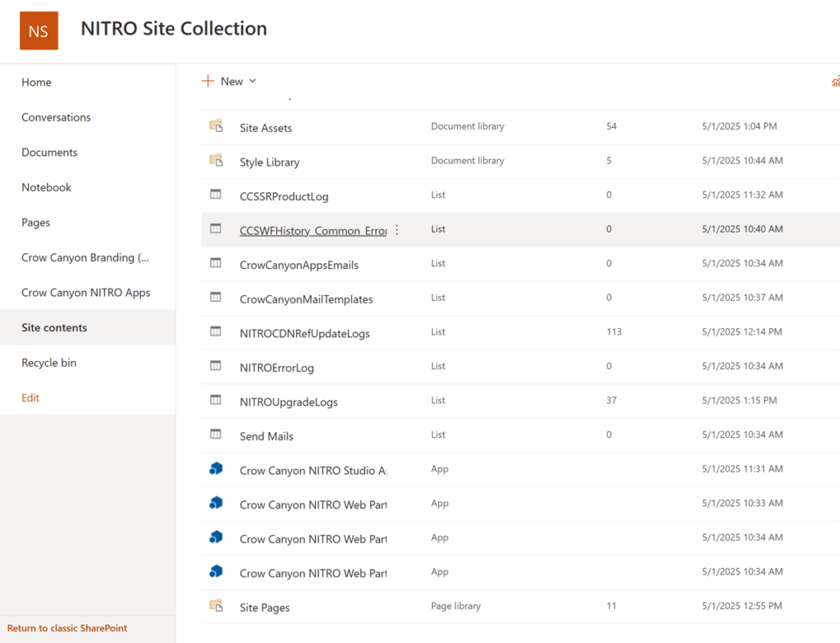Viewport: 840px width, 643px height.
Task: Expand the New dropdown chevron
Action: pyautogui.click(x=253, y=81)
